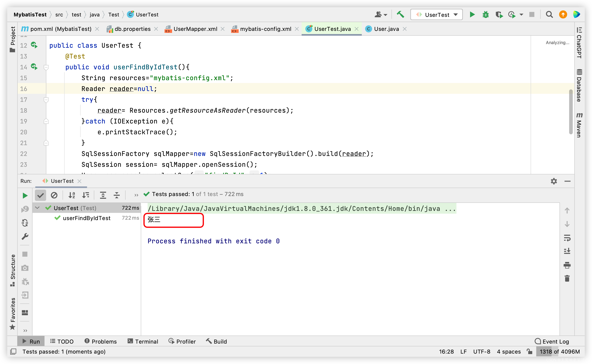
Task: Collapse the UserTest (Test) tree node
Action: pos(37,208)
